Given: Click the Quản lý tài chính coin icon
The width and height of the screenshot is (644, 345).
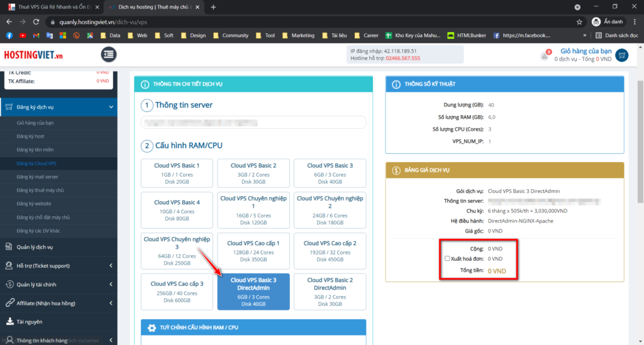Looking at the screenshot, I should 9,284.
